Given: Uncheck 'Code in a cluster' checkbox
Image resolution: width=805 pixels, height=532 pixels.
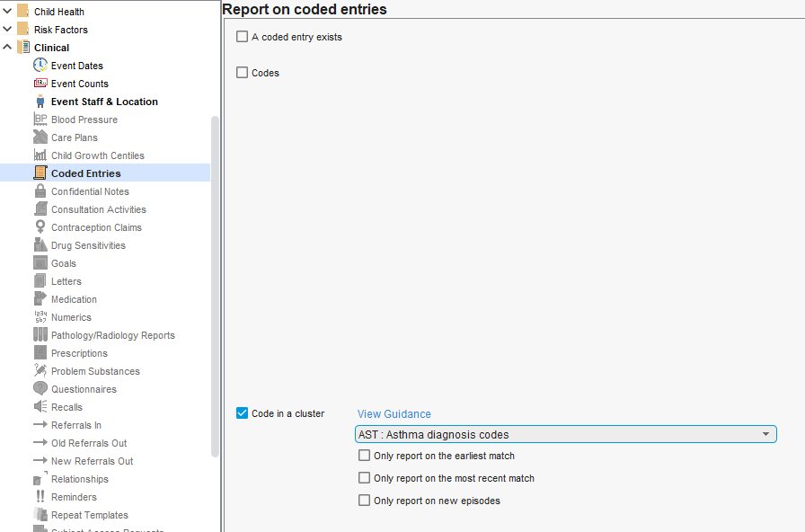Looking at the screenshot, I should point(242,413).
